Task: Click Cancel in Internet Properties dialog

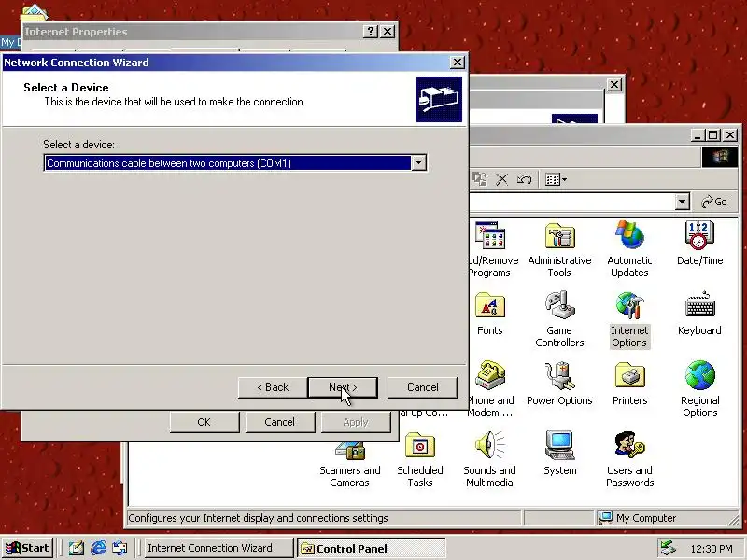Action: (x=279, y=422)
